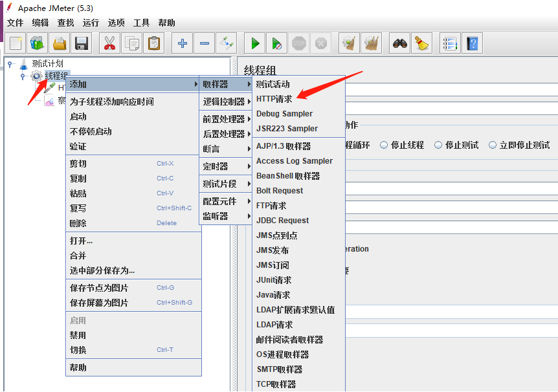The height and width of the screenshot is (392, 558).
Task: Start test with no pauses icon
Action: 277,43
